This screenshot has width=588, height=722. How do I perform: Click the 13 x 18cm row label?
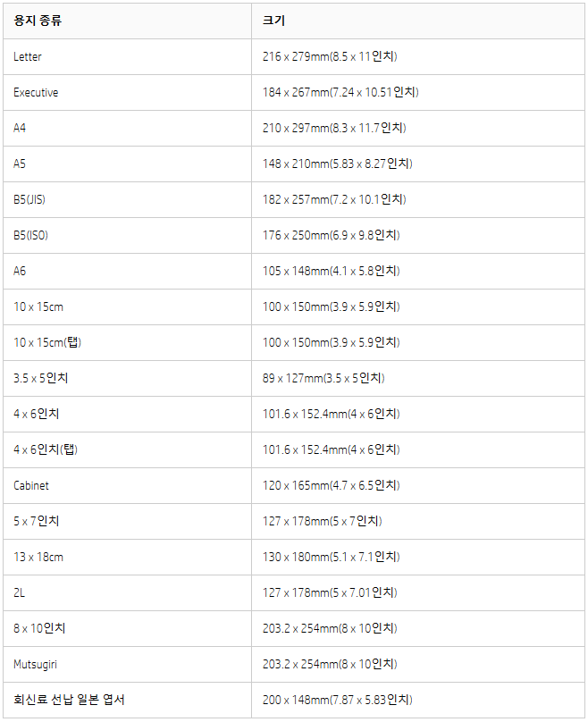point(38,558)
